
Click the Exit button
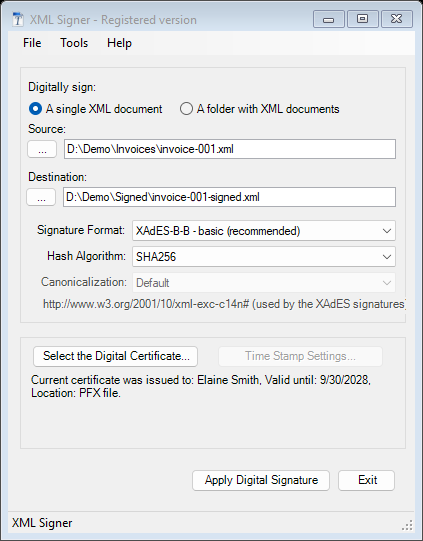(x=366, y=480)
